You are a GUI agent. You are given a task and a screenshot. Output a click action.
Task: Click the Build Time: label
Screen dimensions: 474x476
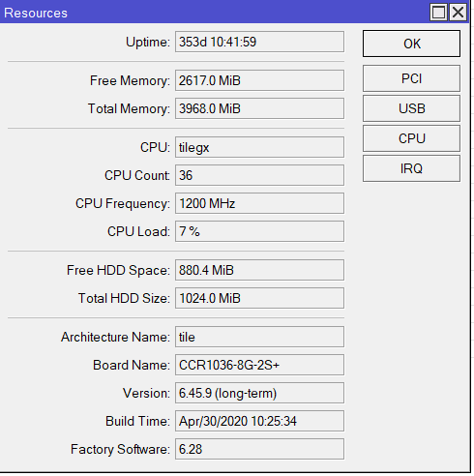[x=137, y=421]
